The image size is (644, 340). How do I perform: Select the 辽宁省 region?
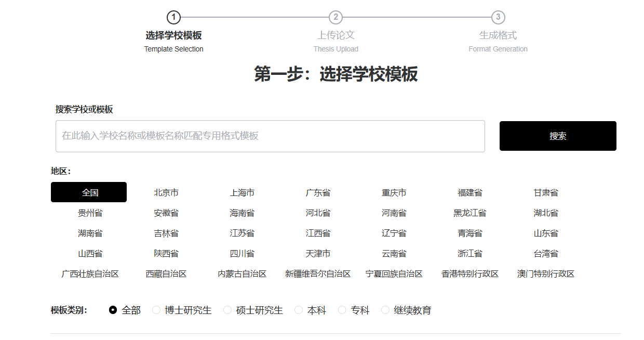[x=394, y=233]
